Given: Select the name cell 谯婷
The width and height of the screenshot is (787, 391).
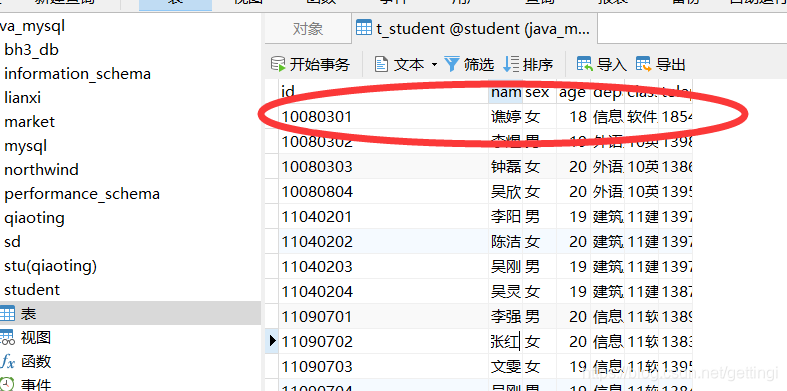Looking at the screenshot, I should tap(505, 116).
